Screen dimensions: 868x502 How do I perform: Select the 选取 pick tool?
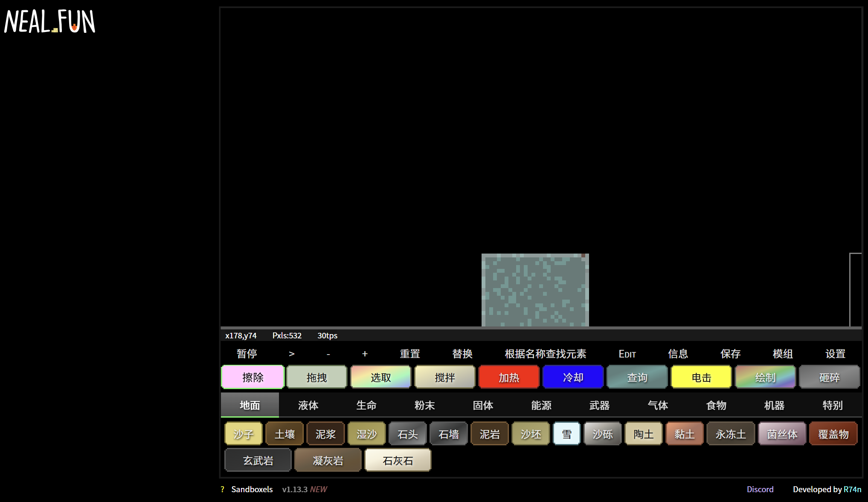click(x=380, y=377)
